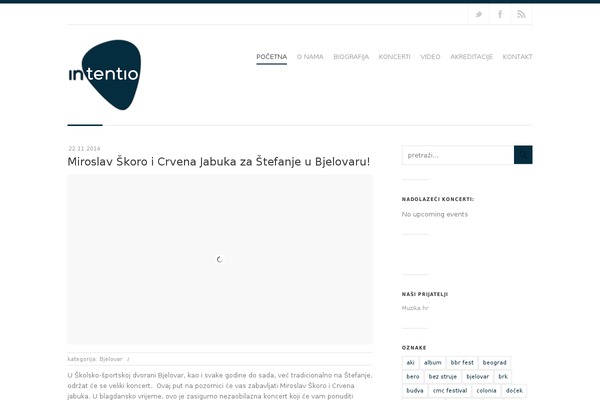This screenshot has width=600, height=400.
Task: Select the colonia tag
Action: pos(486,391)
